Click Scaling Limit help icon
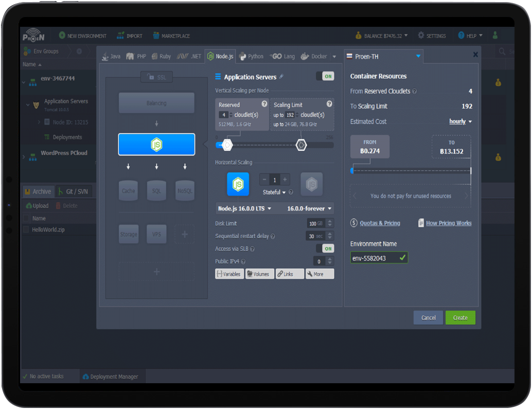The height and width of the screenshot is (409, 532). click(x=329, y=104)
